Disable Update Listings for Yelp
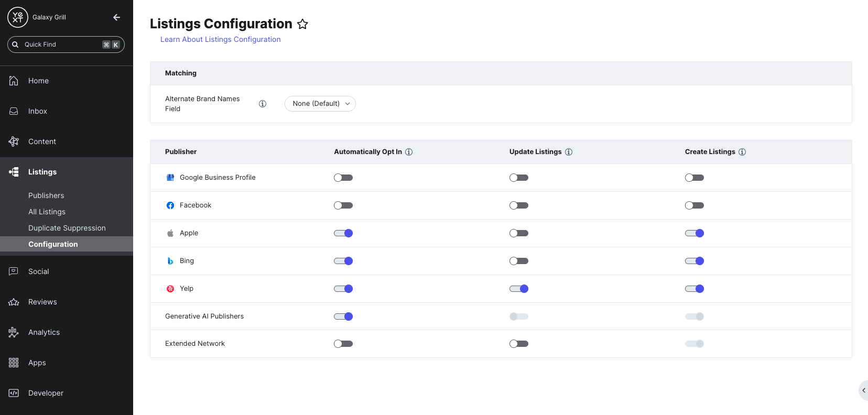This screenshot has height=415, width=868. coord(519,289)
